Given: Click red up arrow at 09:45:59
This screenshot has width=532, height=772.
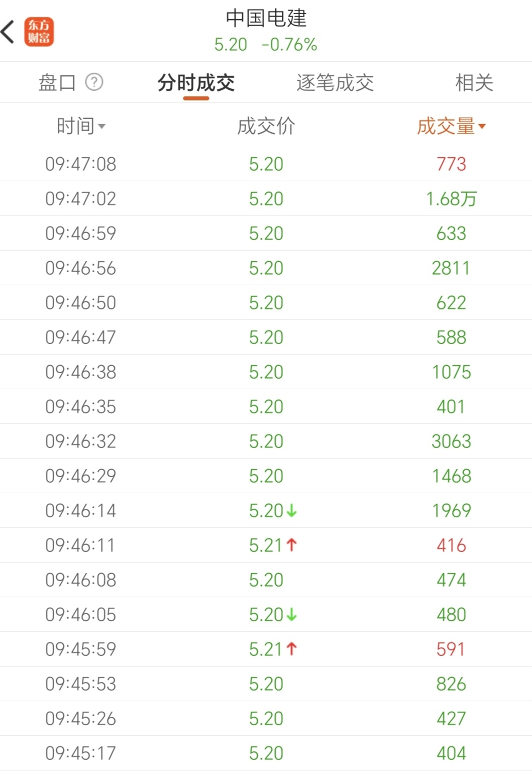Looking at the screenshot, I should tap(292, 649).
